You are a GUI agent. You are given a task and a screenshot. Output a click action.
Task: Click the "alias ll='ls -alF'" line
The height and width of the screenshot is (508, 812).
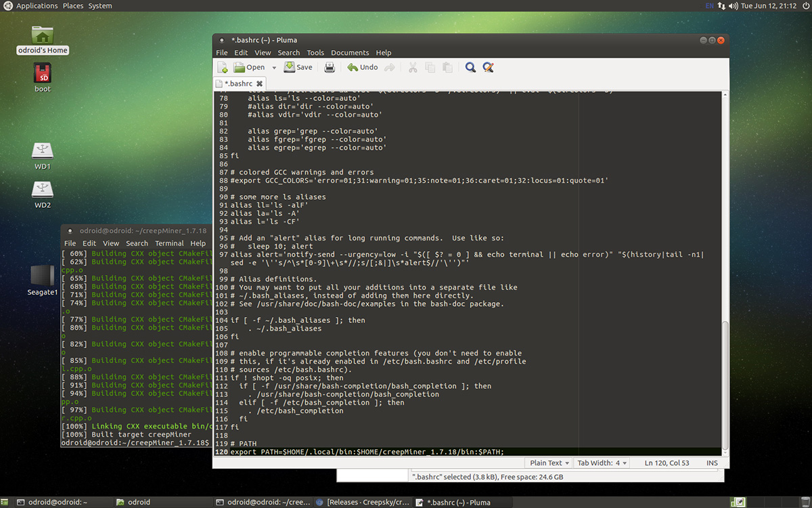point(269,205)
